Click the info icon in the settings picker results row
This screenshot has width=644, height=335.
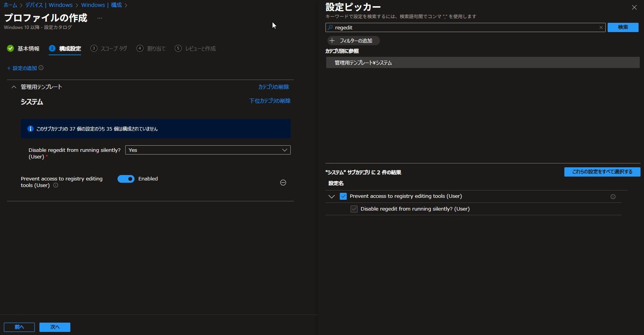click(x=613, y=197)
